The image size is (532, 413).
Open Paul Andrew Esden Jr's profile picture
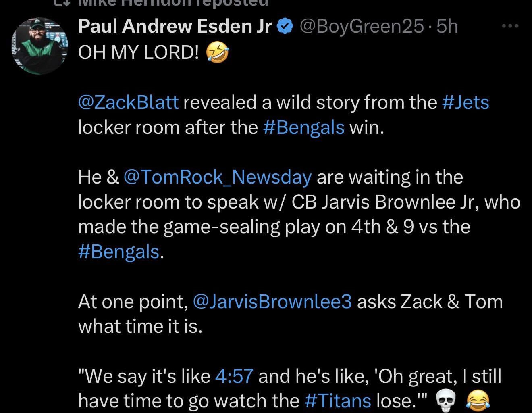[39, 46]
